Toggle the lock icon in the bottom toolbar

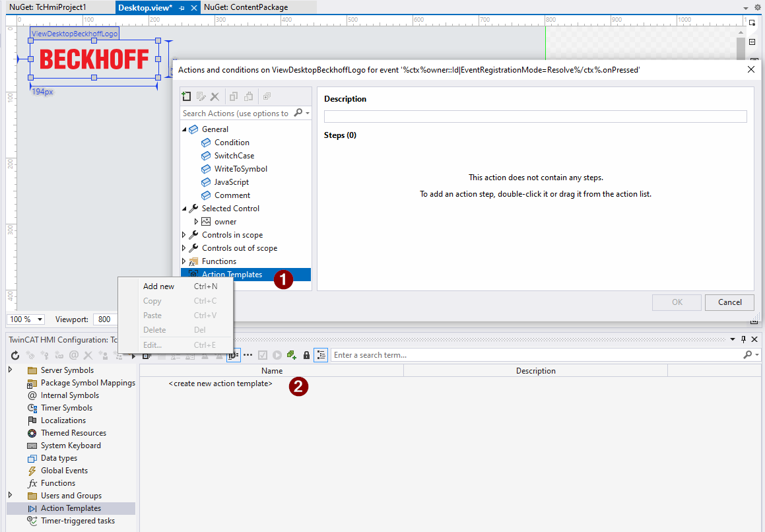[x=306, y=354]
